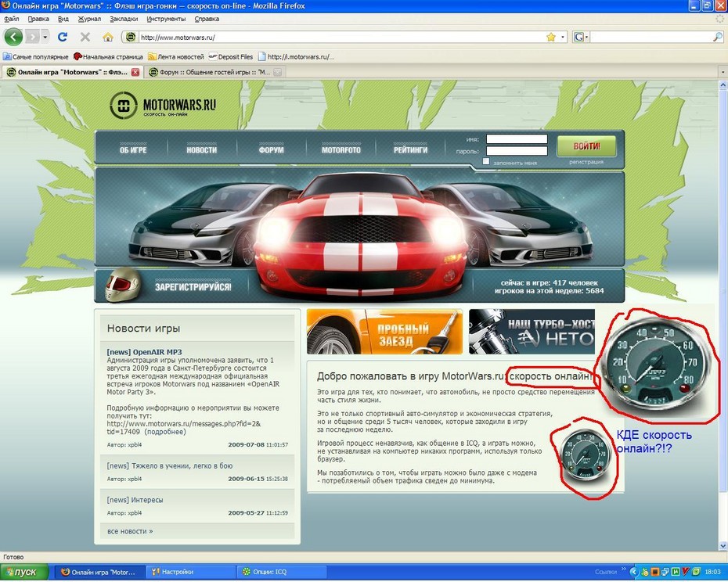The width and height of the screenshot is (728, 582).
Task: Open the search engine selector dropdown
Action: [x=580, y=37]
